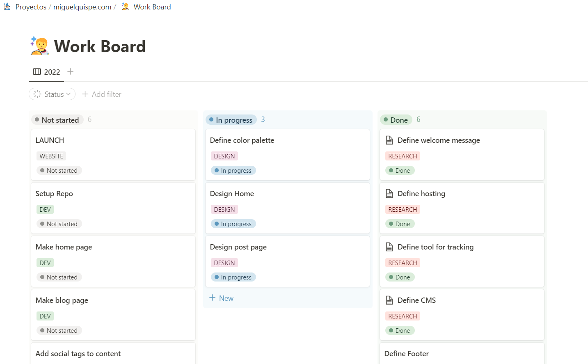The height and width of the screenshot is (364, 588).
Task: Click Add filter button
Action: coord(102,94)
